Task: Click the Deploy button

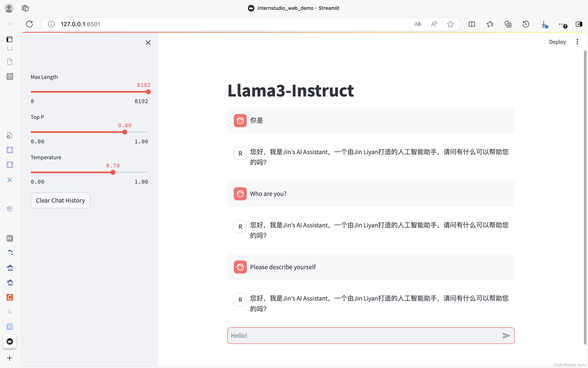Action: coord(557,42)
